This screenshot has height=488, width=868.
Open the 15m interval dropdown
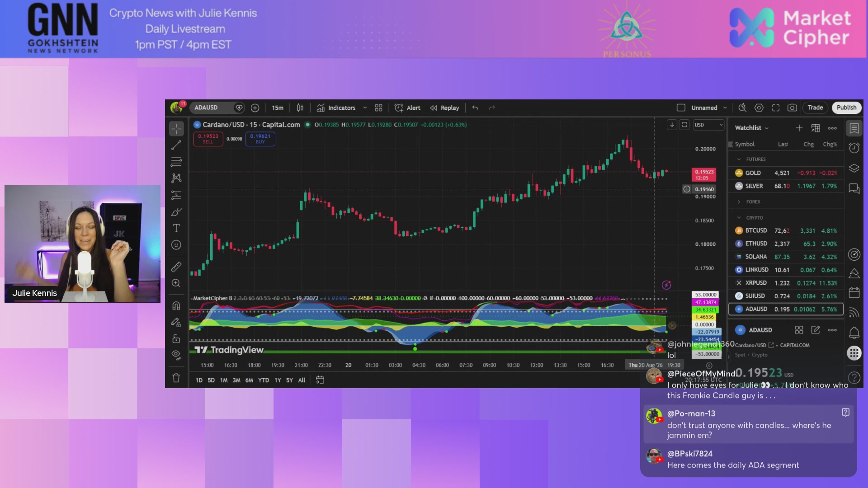(x=278, y=108)
